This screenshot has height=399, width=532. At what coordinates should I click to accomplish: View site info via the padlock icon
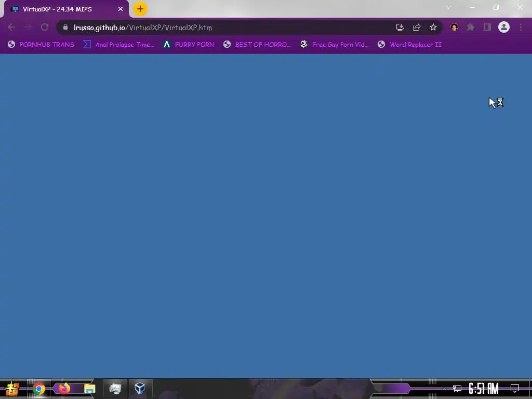65,27
